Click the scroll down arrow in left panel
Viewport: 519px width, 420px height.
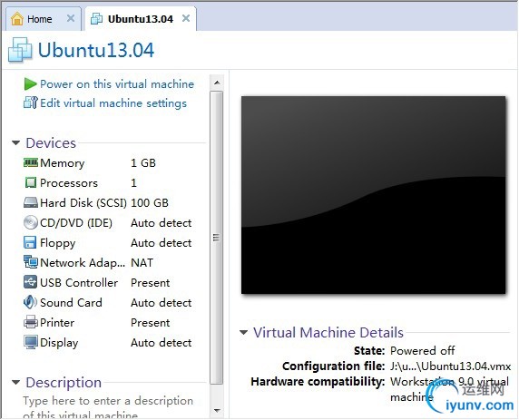(217, 410)
